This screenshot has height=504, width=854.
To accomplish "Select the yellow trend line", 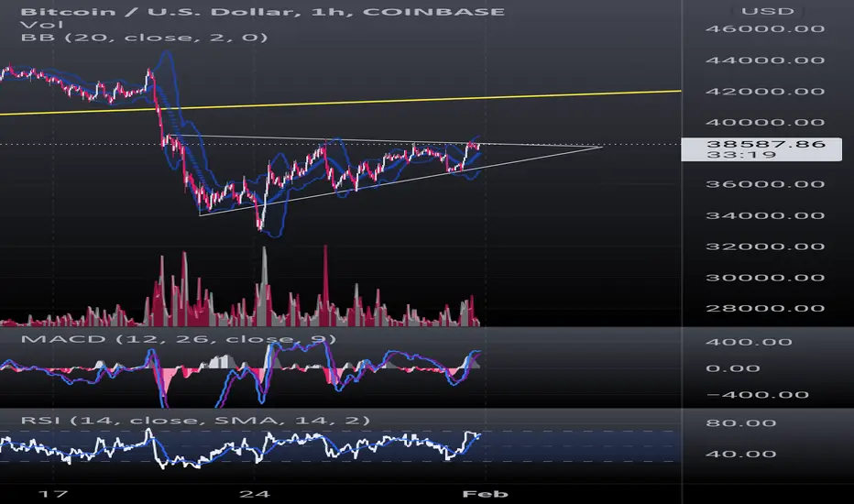I will 340,103.
